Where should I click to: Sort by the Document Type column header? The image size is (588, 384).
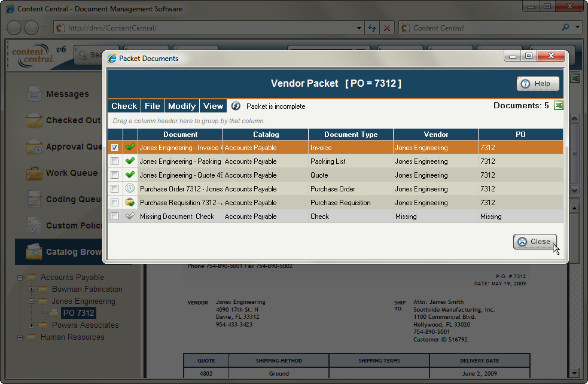pyautogui.click(x=351, y=134)
